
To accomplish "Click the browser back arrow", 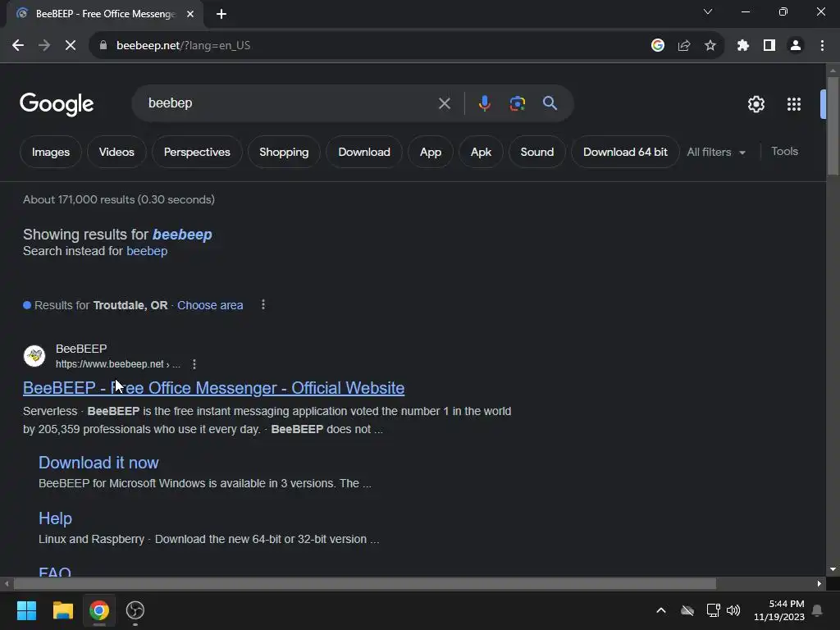I will click(x=18, y=46).
